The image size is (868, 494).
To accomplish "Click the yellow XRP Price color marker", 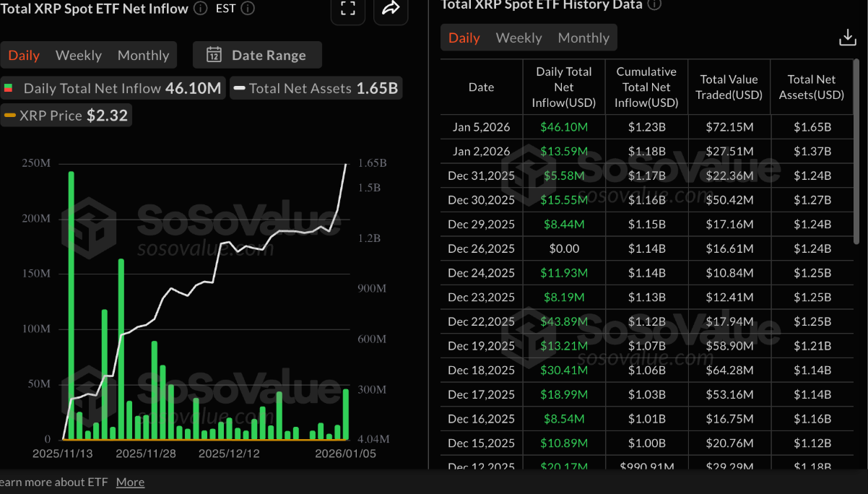I will 10,114.
